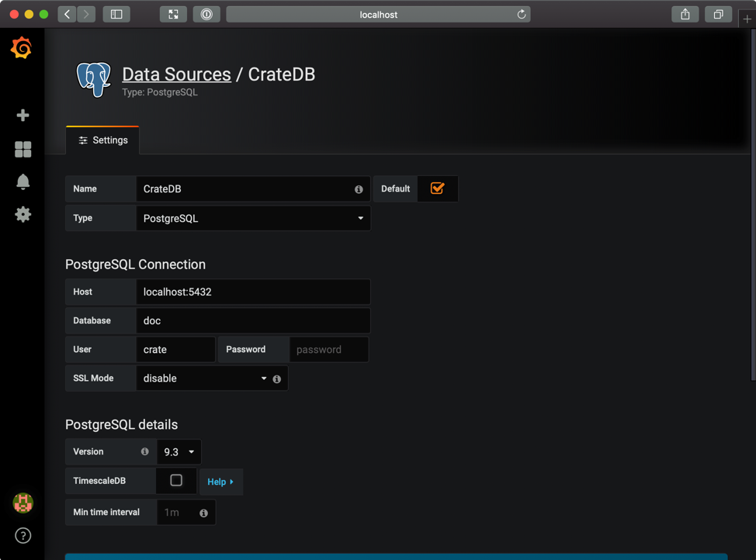Screen dimensions: 756x560
Task: Click the SSL Mode info icon
Action: (x=277, y=379)
